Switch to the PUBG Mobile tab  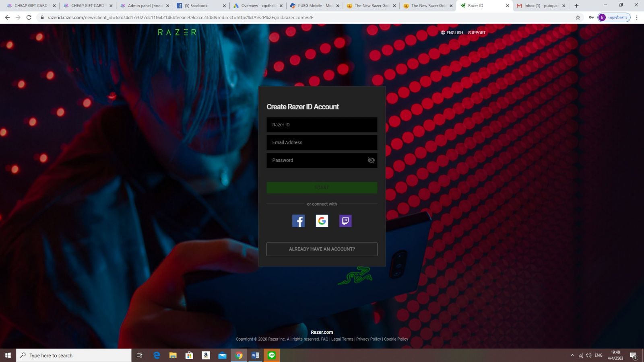pyautogui.click(x=315, y=6)
